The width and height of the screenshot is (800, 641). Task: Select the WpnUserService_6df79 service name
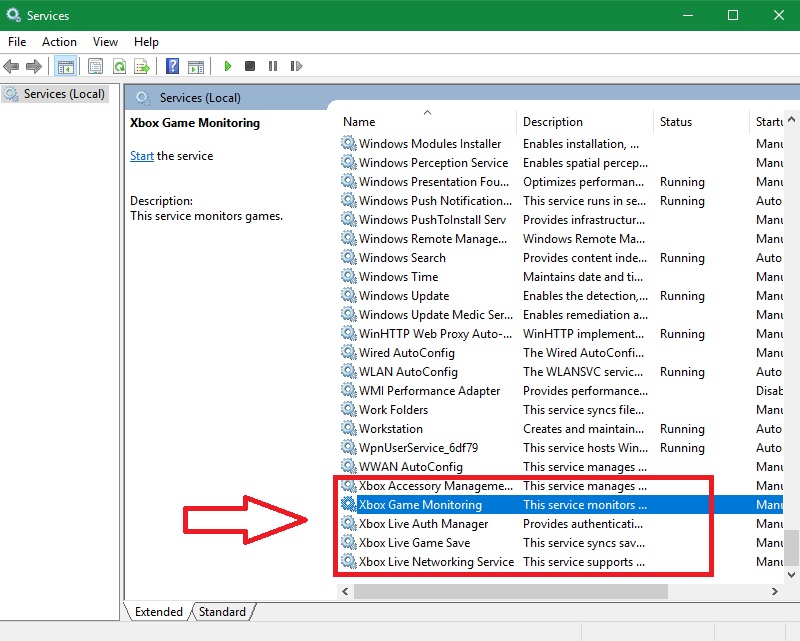point(418,448)
